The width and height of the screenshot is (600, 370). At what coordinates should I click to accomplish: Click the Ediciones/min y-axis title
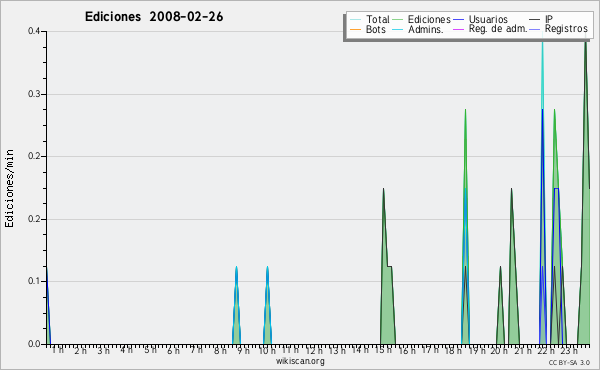click(x=9, y=188)
